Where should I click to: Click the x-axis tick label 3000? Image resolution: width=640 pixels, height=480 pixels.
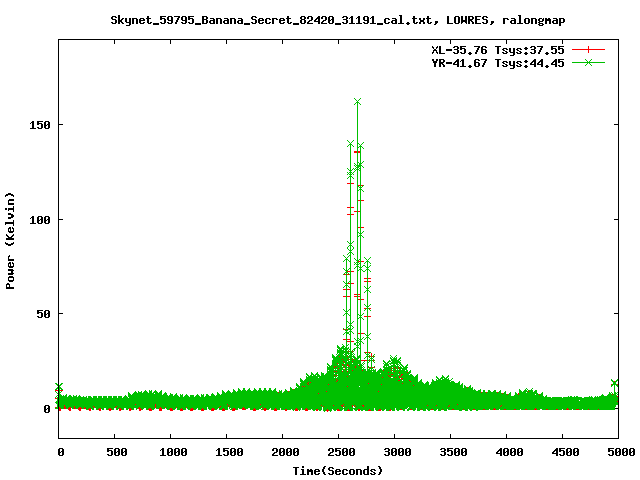pos(397,452)
